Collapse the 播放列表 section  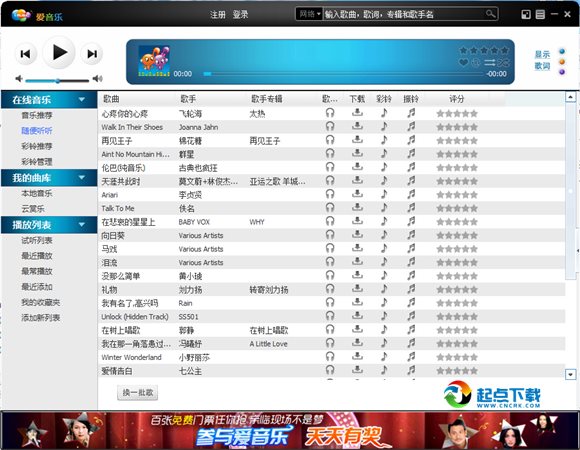[82, 224]
